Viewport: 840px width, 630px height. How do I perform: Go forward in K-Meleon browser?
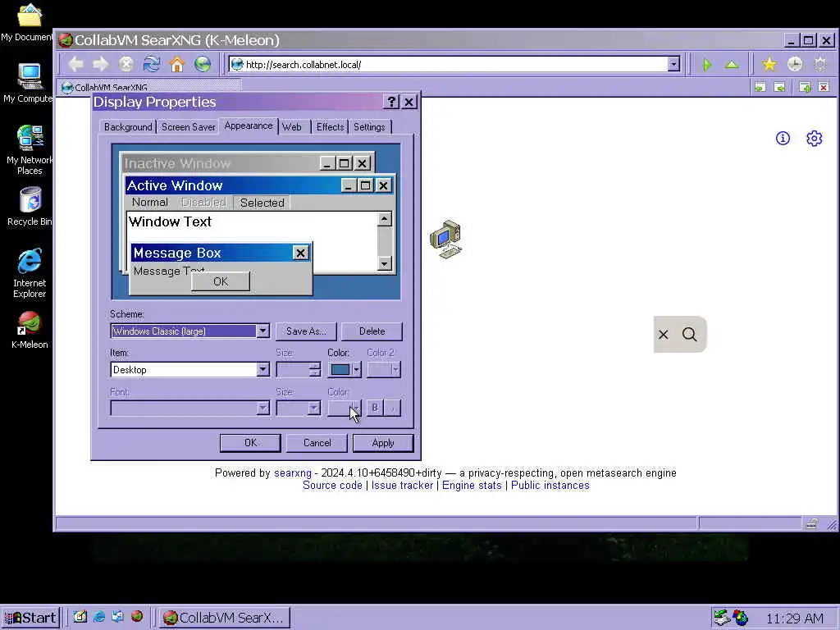101,64
